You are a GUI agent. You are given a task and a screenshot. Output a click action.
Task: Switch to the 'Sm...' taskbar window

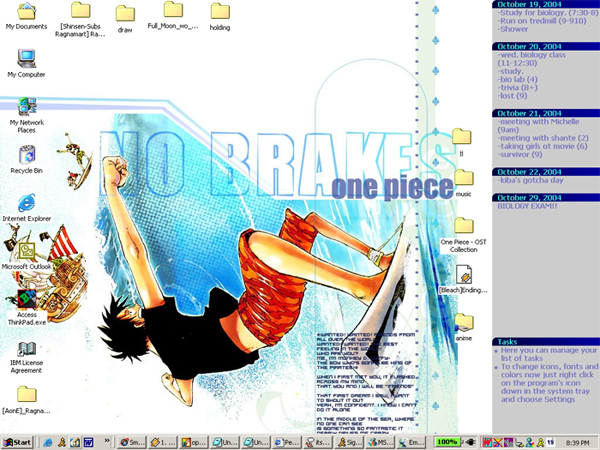(132, 443)
